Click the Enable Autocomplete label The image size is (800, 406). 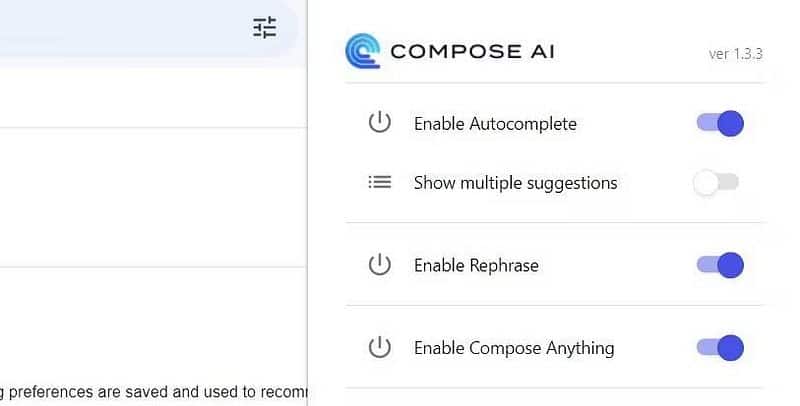[495, 124]
